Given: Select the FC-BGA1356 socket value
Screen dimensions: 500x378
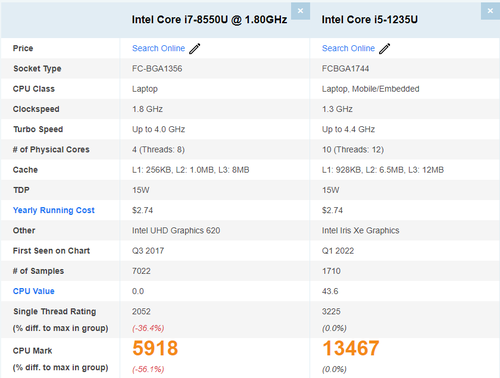Looking at the screenshot, I should [x=157, y=69].
